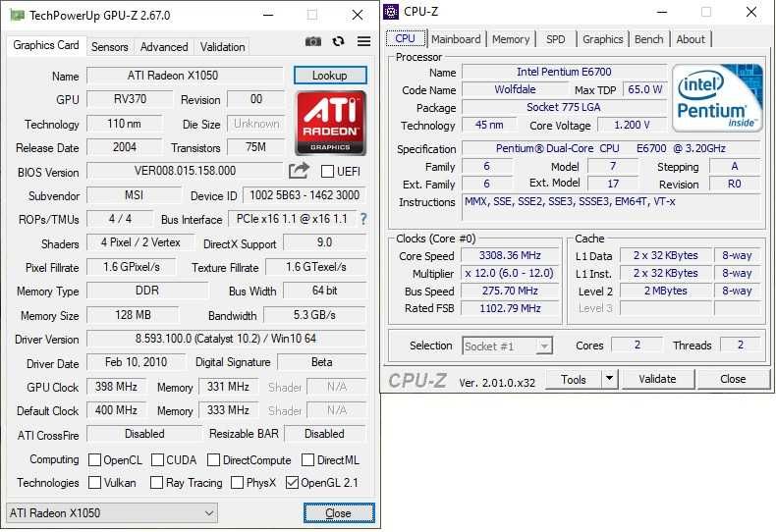The height and width of the screenshot is (532, 776).
Task: Switch to the Sensors tab in GPU-Z
Action: tap(109, 47)
